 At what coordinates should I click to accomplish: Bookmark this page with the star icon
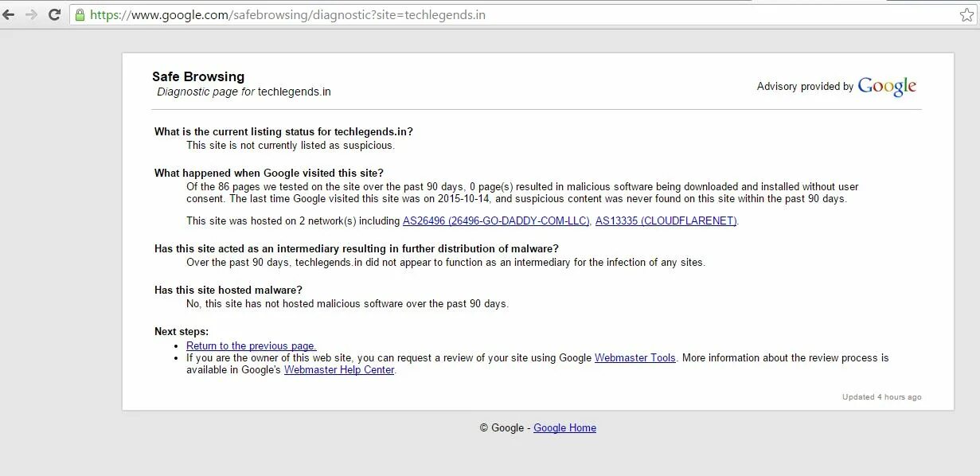[x=966, y=15]
